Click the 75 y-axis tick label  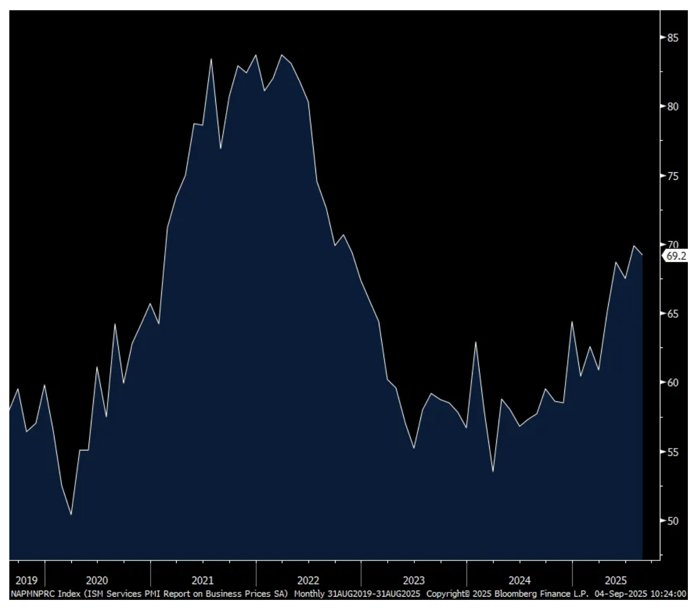point(673,176)
